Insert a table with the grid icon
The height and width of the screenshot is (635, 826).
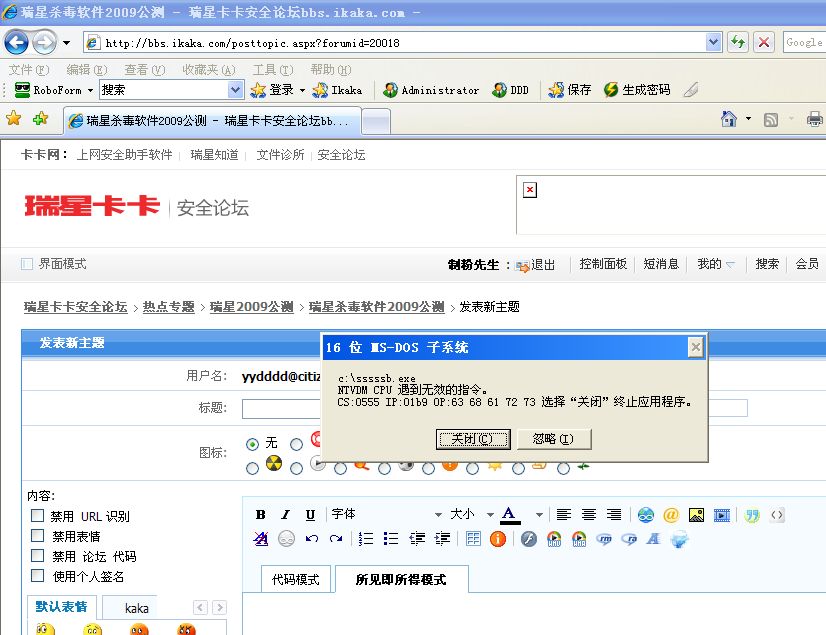pyautogui.click(x=473, y=539)
